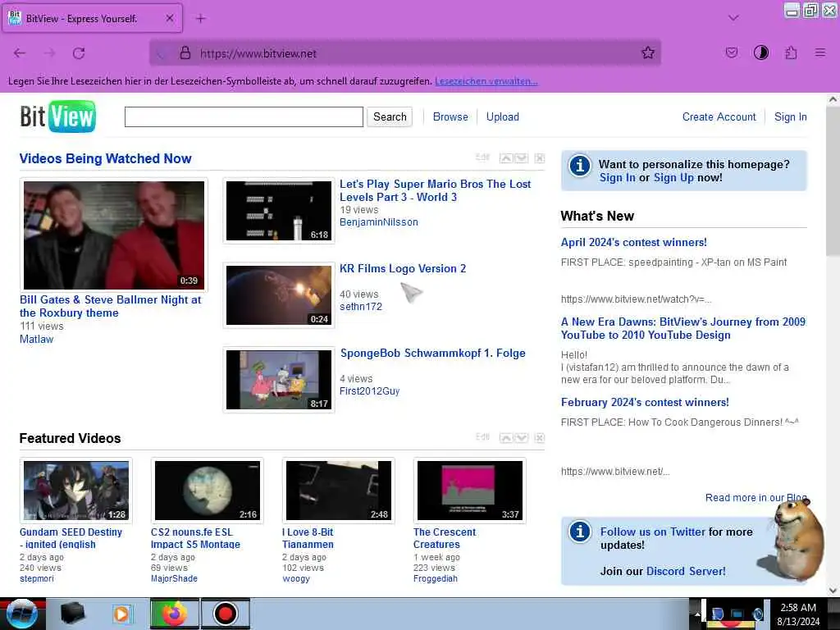Reload the page with the refresh icon
840x630 pixels.
coord(79,53)
